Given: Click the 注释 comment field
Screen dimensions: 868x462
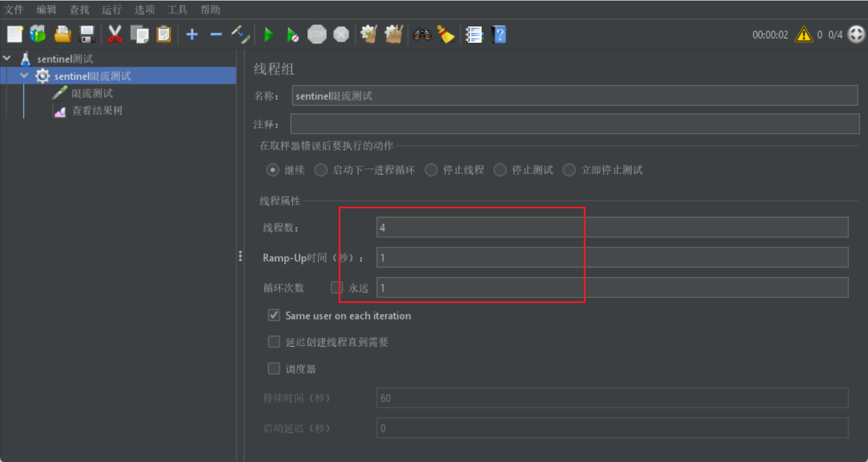Looking at the screenshot, I should pos(575,124).
